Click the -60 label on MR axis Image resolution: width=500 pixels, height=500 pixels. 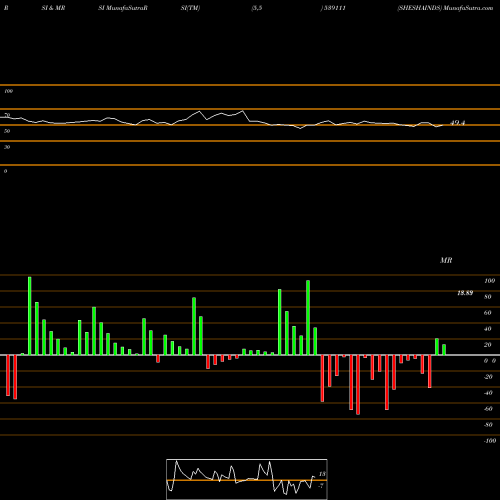[x=488, y=409]
